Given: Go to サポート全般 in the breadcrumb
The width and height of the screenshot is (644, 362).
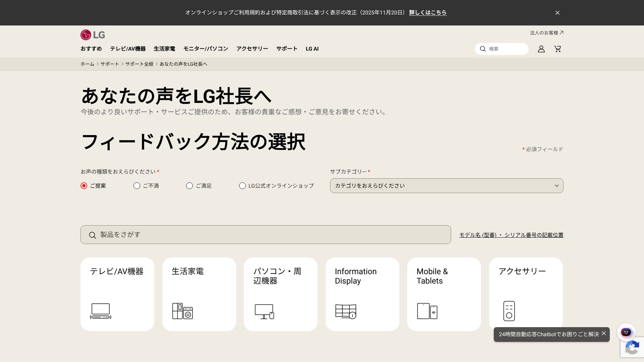Looking at the screenshot, I should (140, 64).
